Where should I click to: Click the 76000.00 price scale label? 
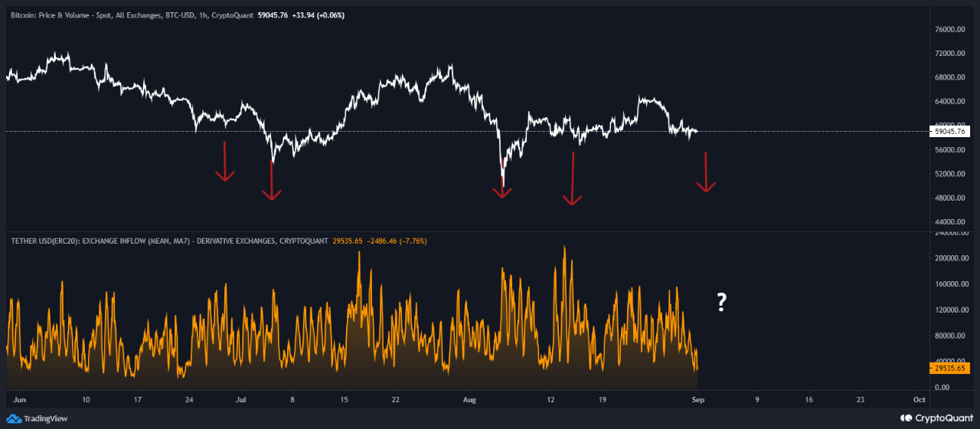[x=949, y=30]
